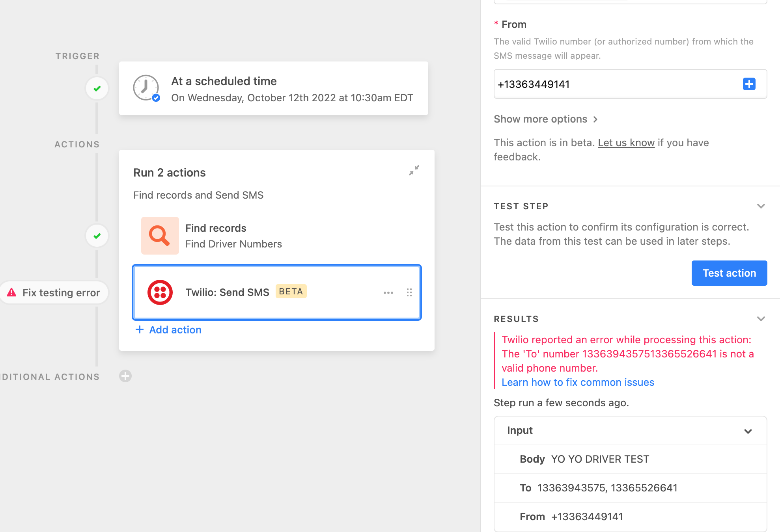Select the Find Driver Numbers step

click(277, 236)
